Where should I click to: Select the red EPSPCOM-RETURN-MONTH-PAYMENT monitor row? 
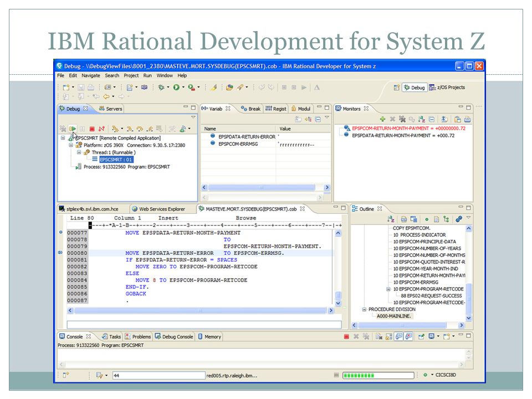point(408,128)
